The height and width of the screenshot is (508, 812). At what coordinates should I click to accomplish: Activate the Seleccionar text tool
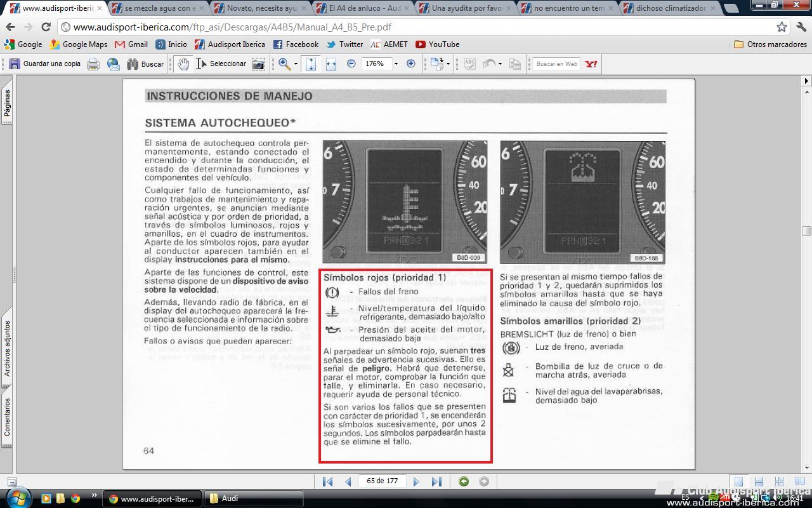coord(221,63)
